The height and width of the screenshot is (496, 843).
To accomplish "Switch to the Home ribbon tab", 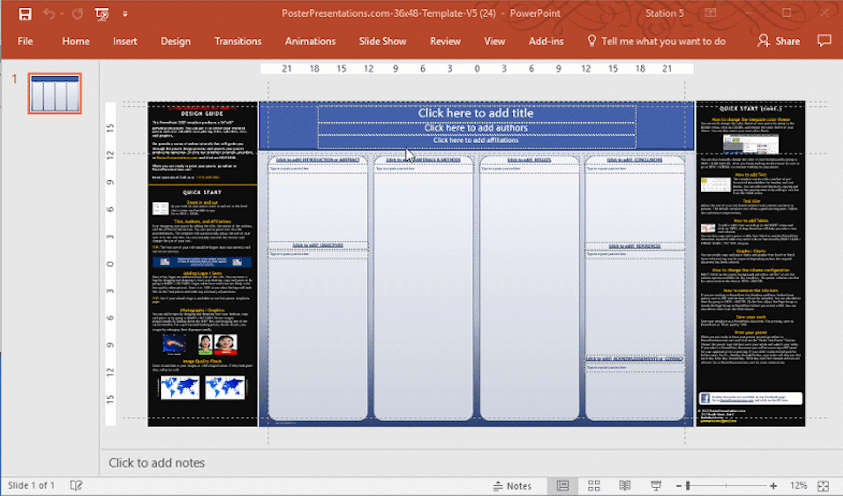I will [x=75, y=41].
